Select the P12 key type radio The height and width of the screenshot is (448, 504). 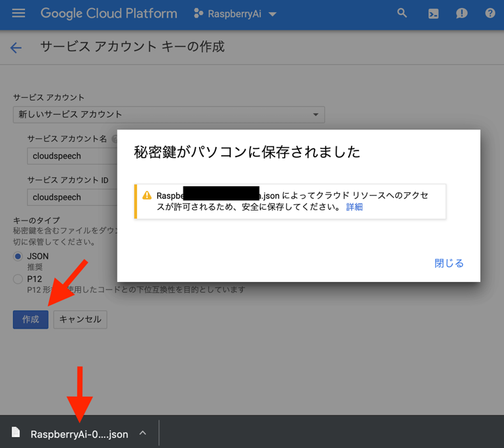pos(18,279)
